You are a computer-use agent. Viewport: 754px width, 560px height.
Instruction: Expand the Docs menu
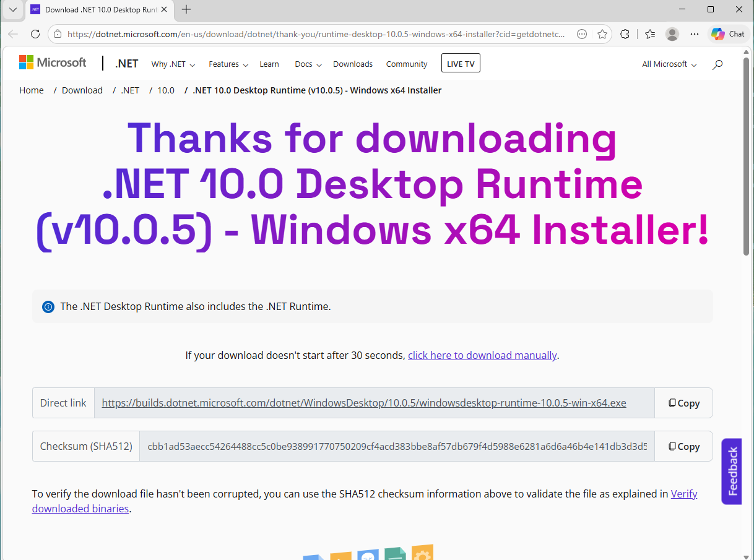(308, 64)
